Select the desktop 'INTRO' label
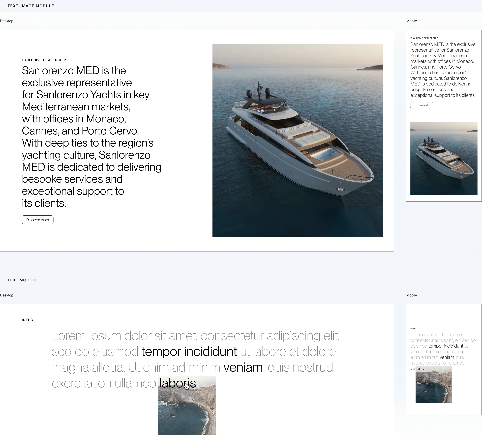This screenshot has height=448, width=482. tap(27, 320)
